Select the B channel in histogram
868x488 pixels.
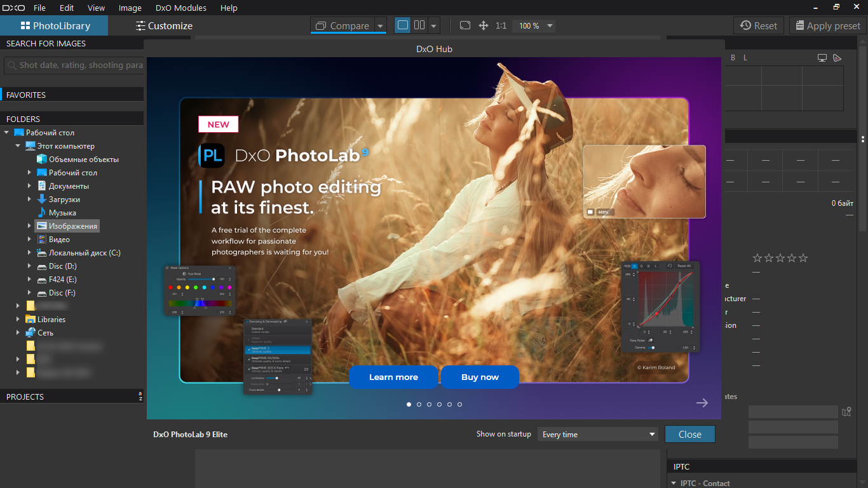point(733,58)
